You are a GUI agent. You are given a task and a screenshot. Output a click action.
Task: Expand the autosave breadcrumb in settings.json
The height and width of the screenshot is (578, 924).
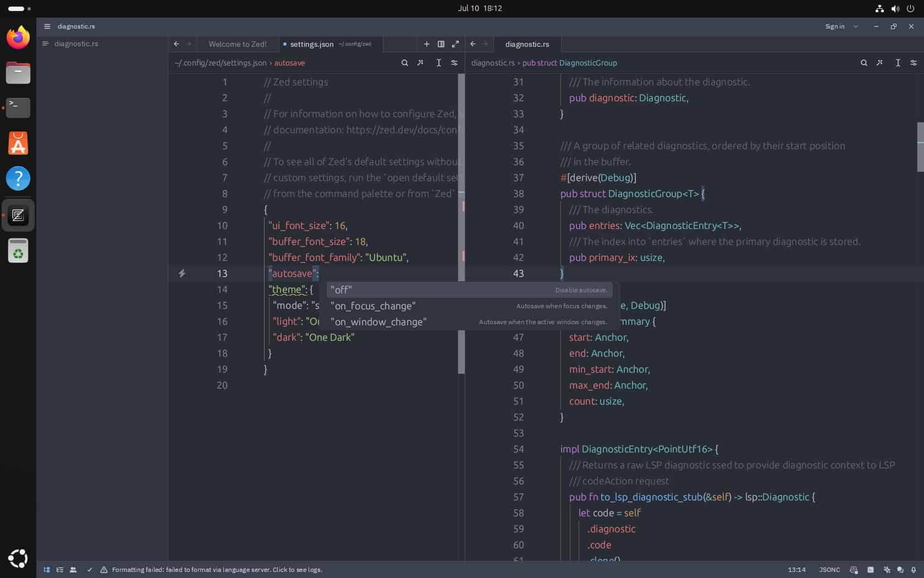[x=290, y=63]
